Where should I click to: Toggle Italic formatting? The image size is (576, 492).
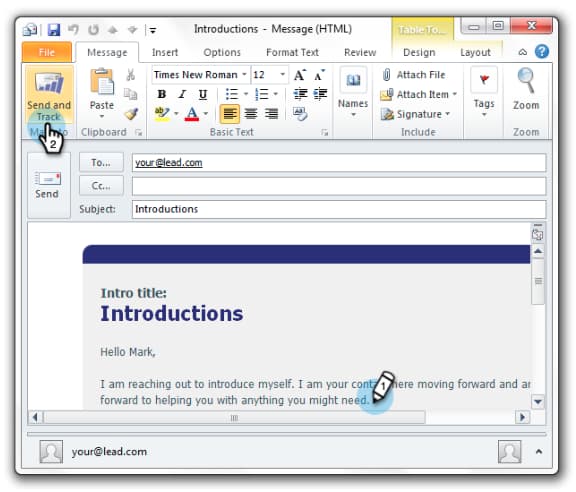pyautogui.click(x=182, y=94)
